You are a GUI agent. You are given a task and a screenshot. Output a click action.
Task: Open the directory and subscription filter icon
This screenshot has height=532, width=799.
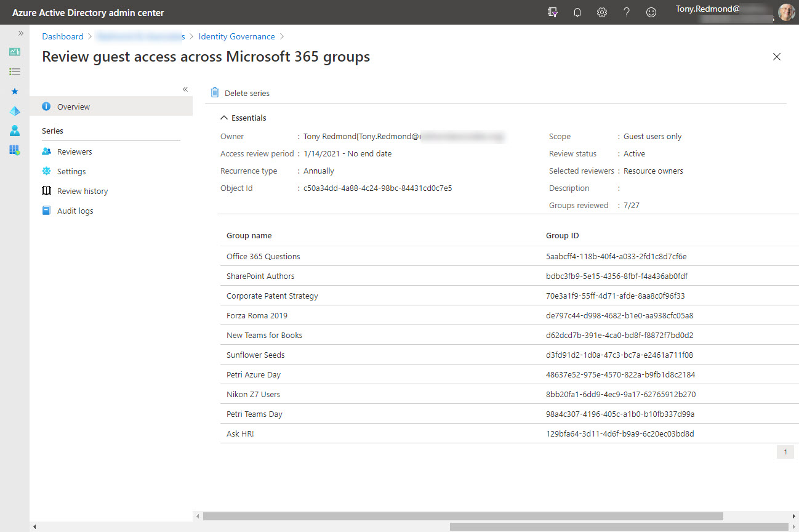[x=552, y=12]
